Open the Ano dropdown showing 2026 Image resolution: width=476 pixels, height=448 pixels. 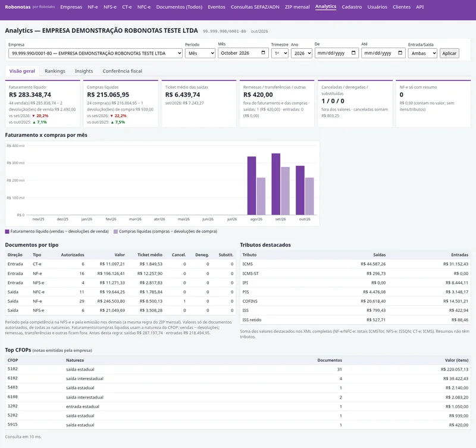coord(302,53)
